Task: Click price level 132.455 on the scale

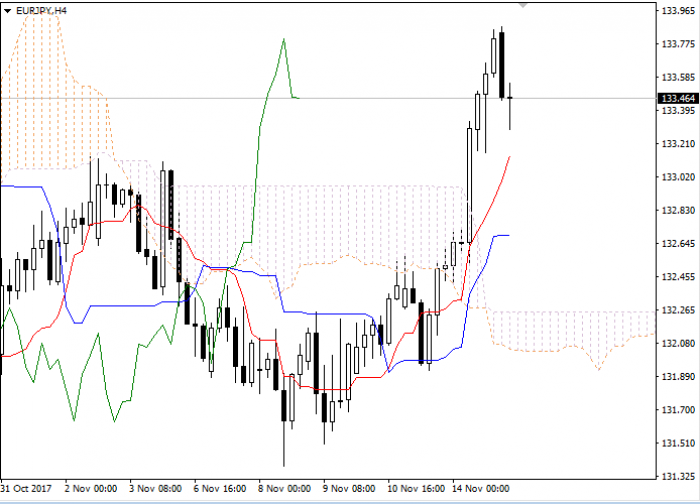Action: 678,277
